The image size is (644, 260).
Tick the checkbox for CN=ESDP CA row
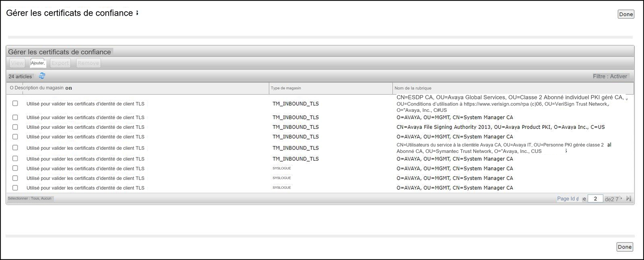pos(15,103)
